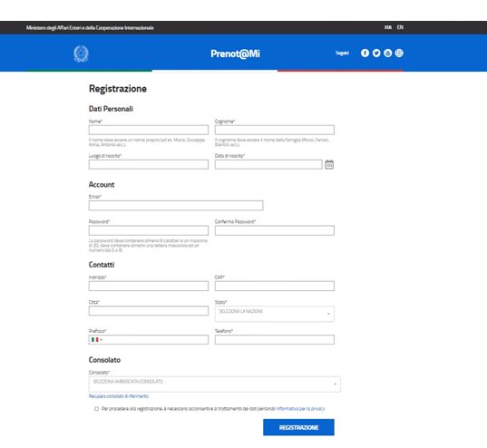The width and height of the screenshot is (487, 448).
Task: Open the Instagram social icon
Action: click(x=399, y=54)
